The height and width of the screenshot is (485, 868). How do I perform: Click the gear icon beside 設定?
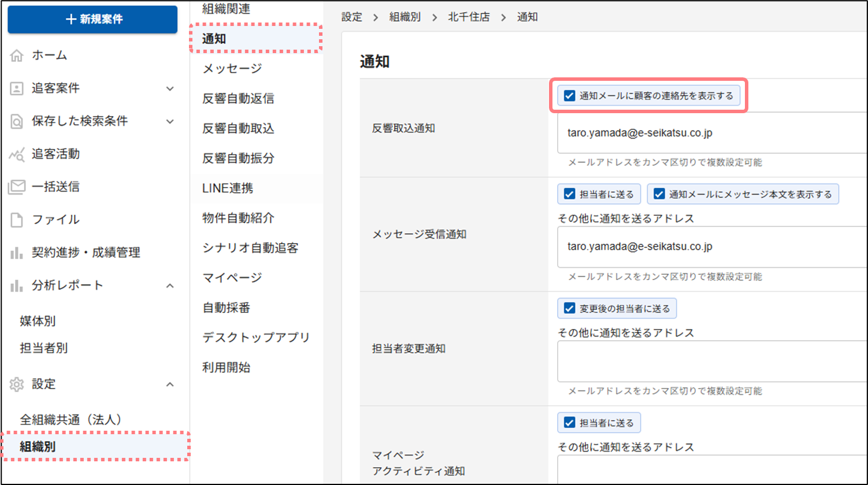(x=17, y=384)
